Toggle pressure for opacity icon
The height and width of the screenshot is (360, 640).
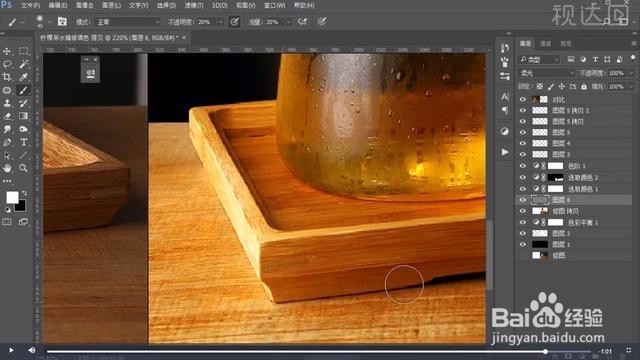(234, 22)
